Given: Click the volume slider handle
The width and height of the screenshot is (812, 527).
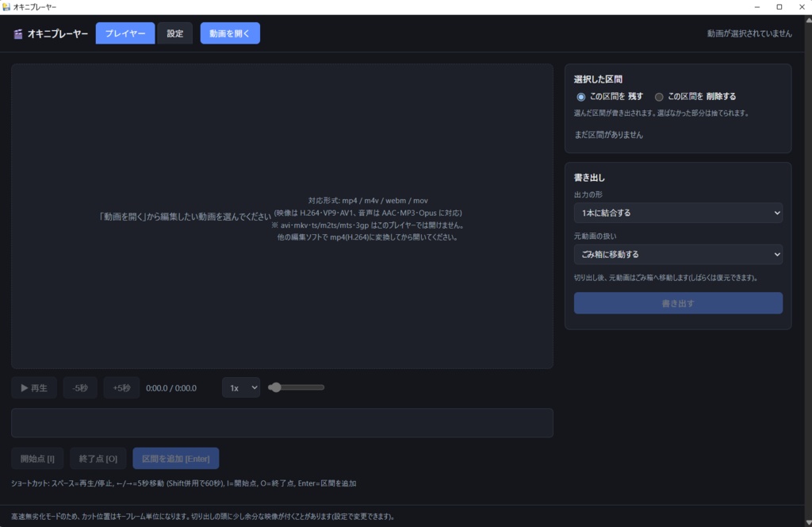Looking at the screenshot, I should coord(275,387).
